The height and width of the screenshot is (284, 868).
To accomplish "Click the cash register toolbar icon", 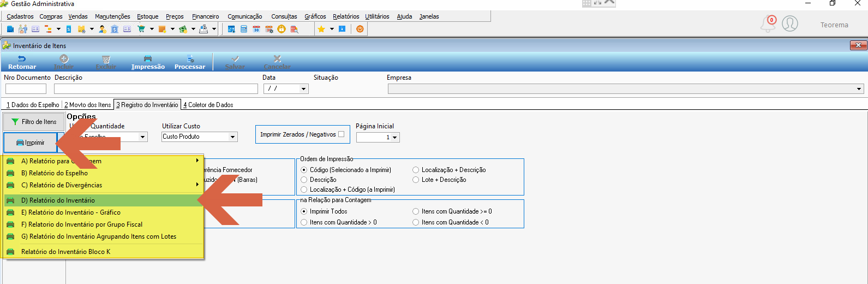I will pyautogui.click(x=203, y=29).
